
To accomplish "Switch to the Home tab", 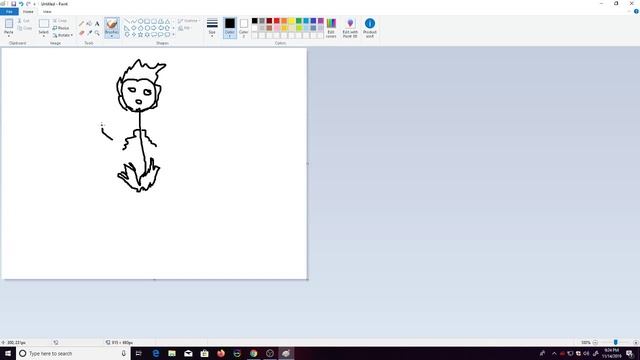I will 28,12.
